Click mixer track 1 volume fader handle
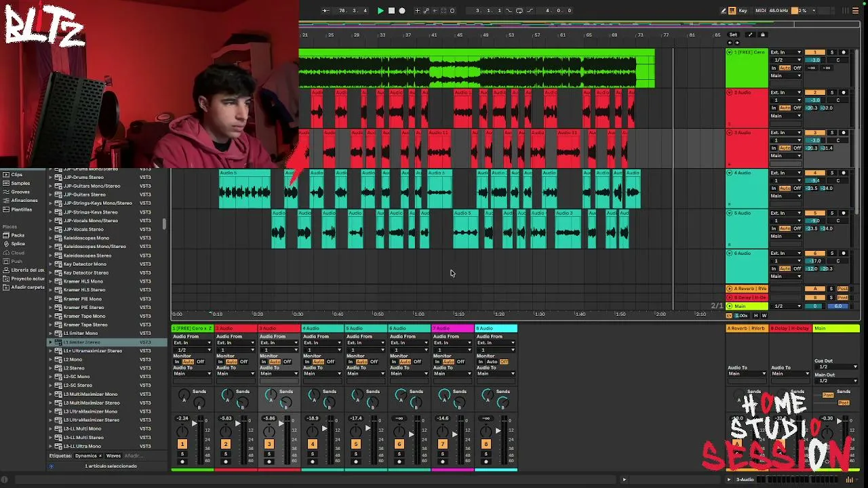This screenshot has width=868, height=488. (195, 424)
